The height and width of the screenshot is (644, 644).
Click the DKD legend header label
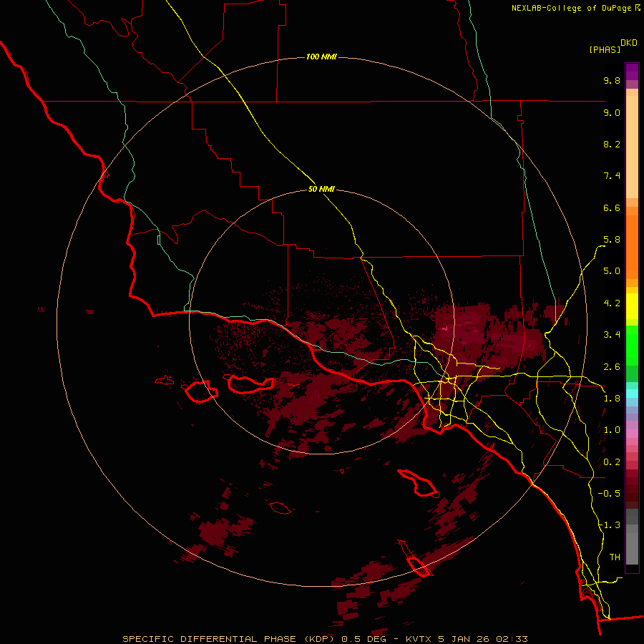pos(629,43)
